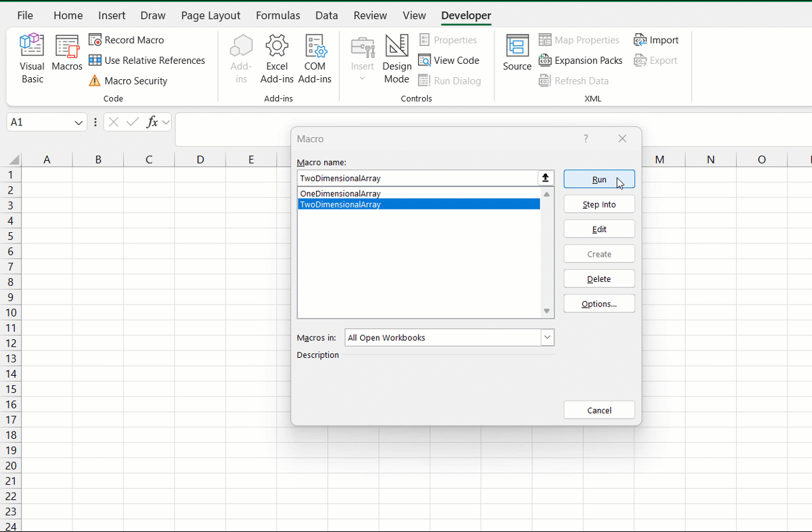Expand the dropdown beside fx
The height and width of the screenshot is (532, 812).
166,122
